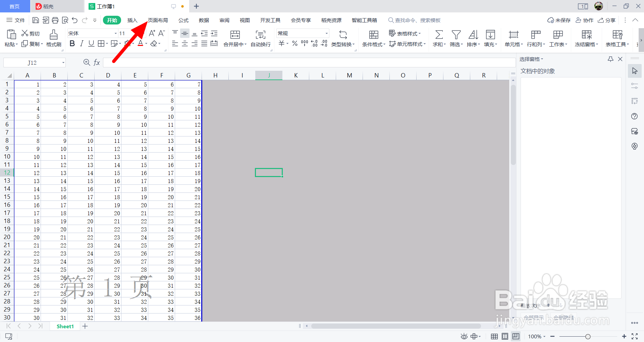Click the Filter (筛选) funnel icon
The height and width of the screenshot is (342, 644).
click(x=456, y=35)
